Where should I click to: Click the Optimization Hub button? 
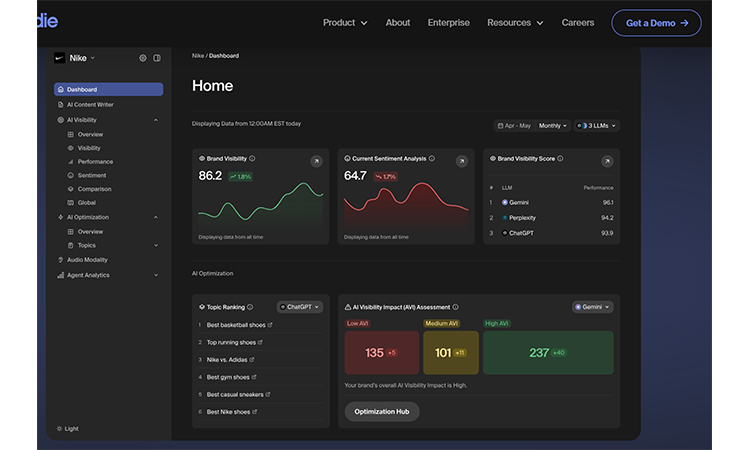click(x=382, y=412)
